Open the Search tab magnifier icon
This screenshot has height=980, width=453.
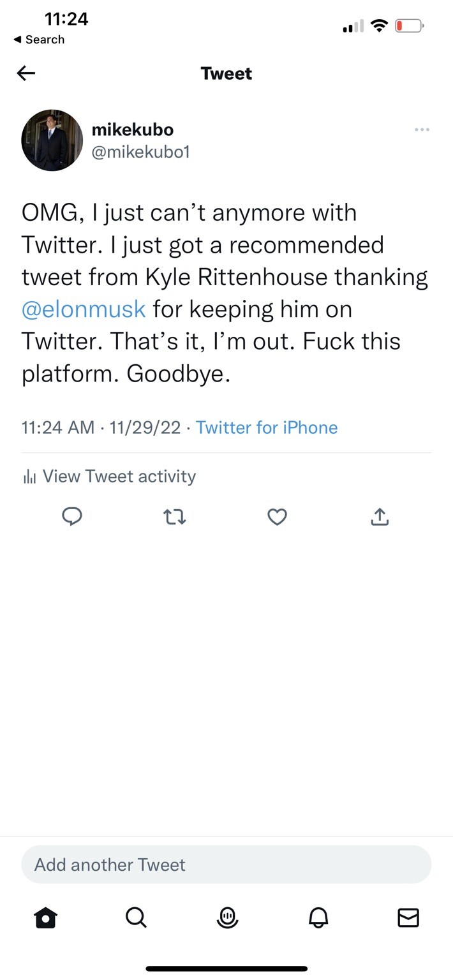[x=136, y=917]
